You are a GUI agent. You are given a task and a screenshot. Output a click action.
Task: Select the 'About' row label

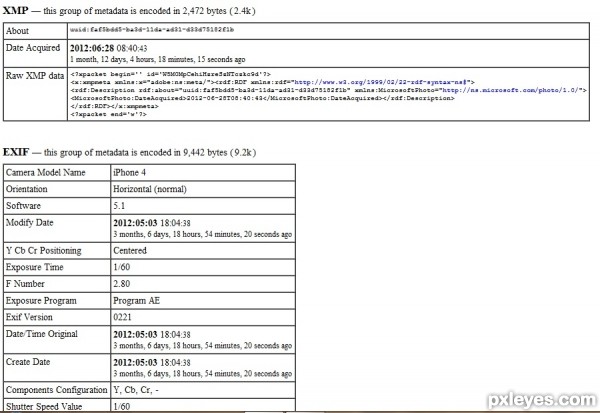(x=17, y=31)
